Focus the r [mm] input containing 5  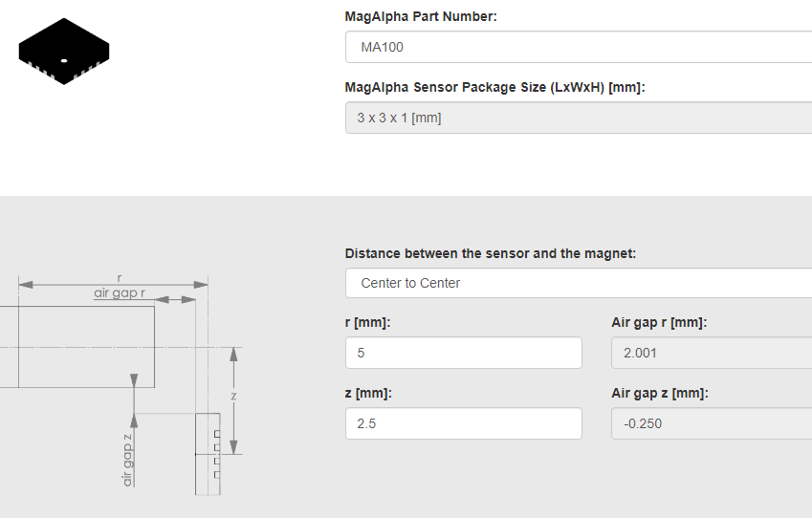464,353
